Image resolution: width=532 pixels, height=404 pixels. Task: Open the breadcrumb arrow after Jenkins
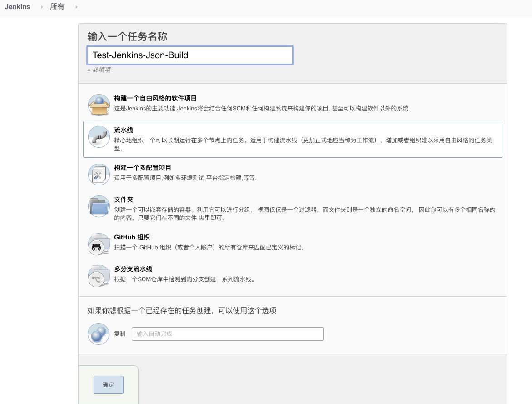[42, 7]
